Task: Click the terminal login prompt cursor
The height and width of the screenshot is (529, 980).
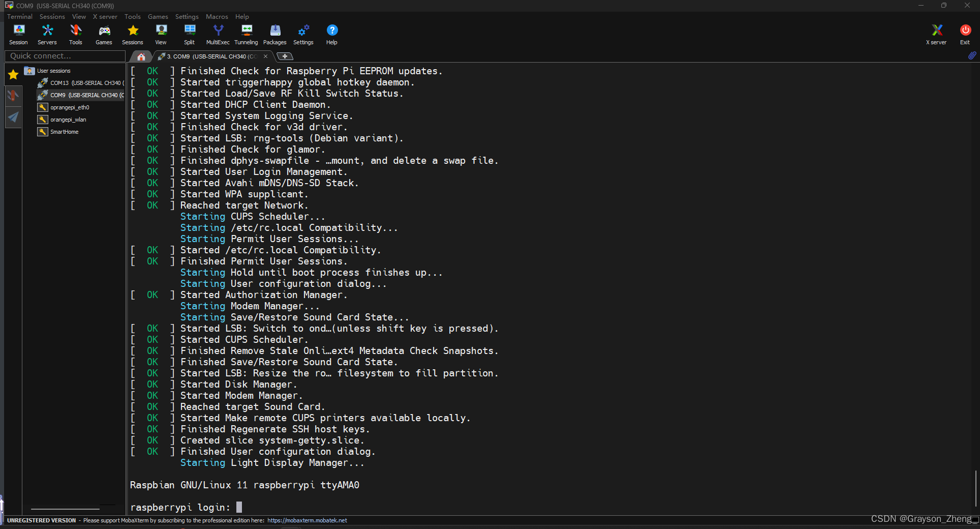Action: (239, 507)
